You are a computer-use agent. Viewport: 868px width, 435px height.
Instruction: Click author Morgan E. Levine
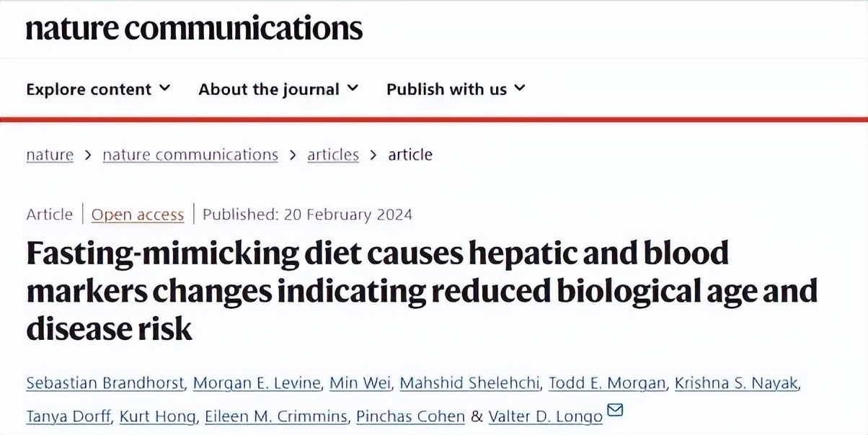tap(257, 383)
